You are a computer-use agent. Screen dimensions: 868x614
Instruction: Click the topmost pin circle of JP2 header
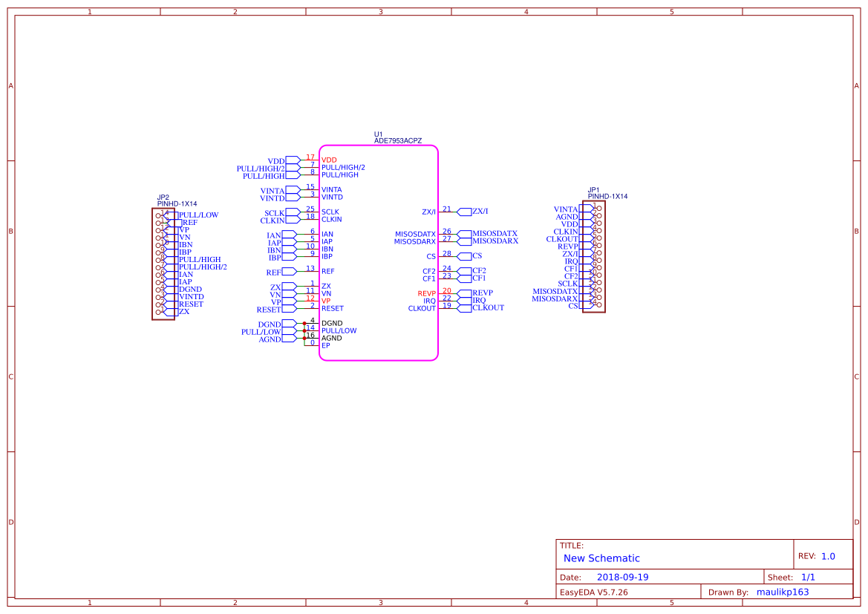tap(158, 215)
